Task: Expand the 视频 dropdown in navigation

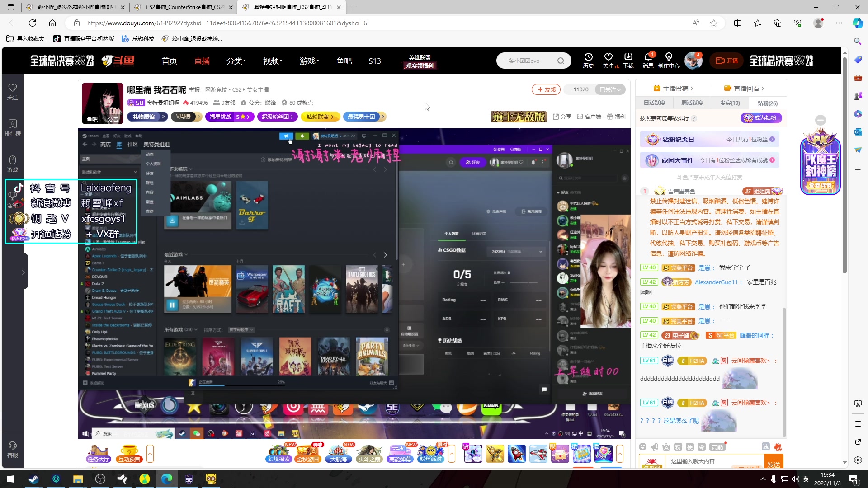Action: [x=273, y=61]
